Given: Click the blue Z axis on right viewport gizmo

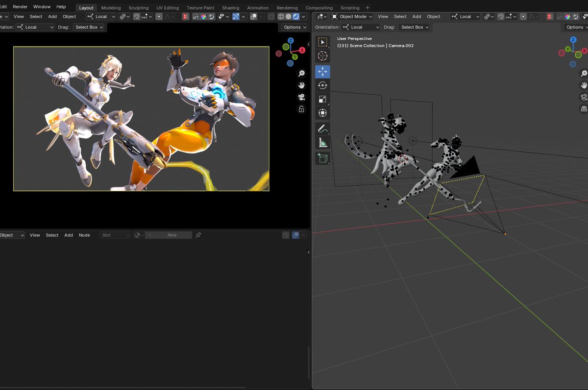Looking at the screenshot, I should (573, 40).
